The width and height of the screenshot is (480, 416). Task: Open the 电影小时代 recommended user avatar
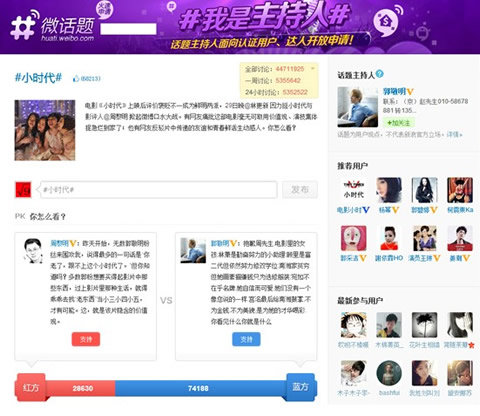353,190
